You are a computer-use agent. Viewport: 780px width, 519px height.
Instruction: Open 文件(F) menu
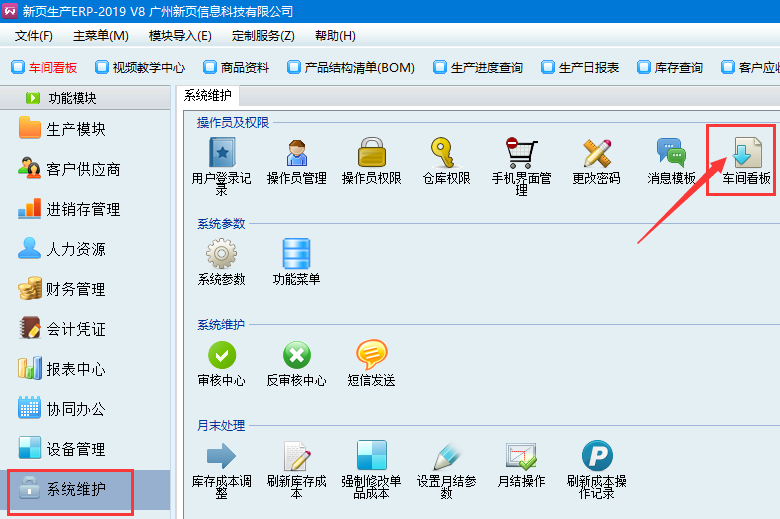click(x=33, y=36)
